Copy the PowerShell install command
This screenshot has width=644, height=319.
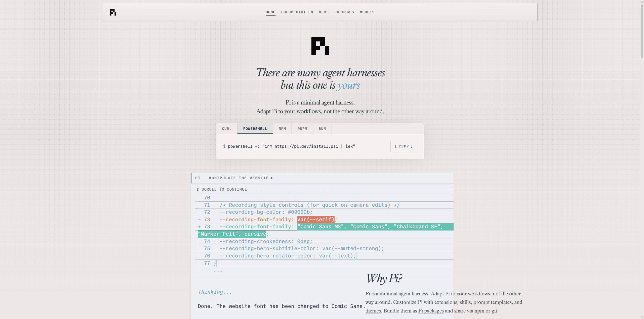click(x=404, y=146)
